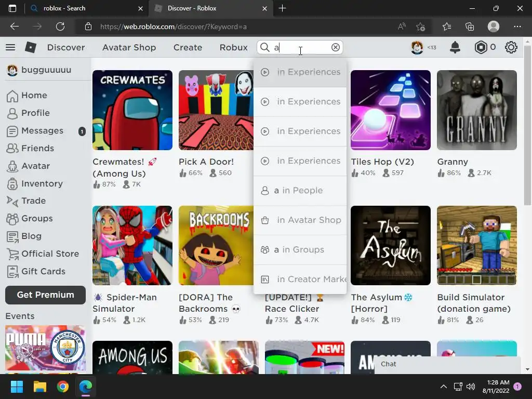This screenshot has height=399, width=532.
Task: Choose first 'in Experiences' search suggestion
Action: click(x=300, y=72)
